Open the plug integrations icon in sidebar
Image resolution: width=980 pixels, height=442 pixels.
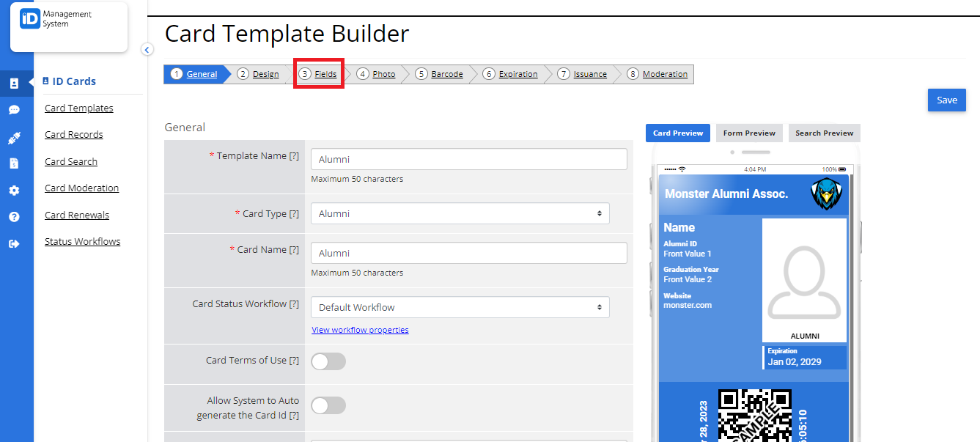(14, 137)
